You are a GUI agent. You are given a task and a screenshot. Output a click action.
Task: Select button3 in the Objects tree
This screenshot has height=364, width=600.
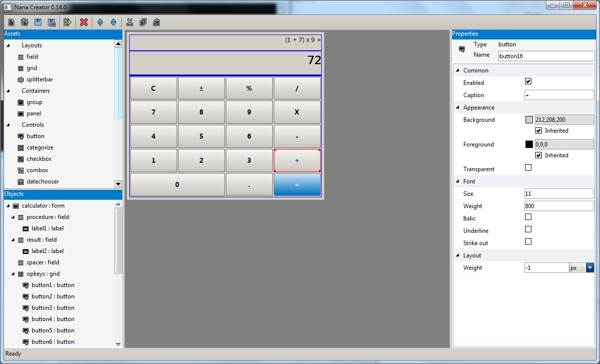(52, 308)
